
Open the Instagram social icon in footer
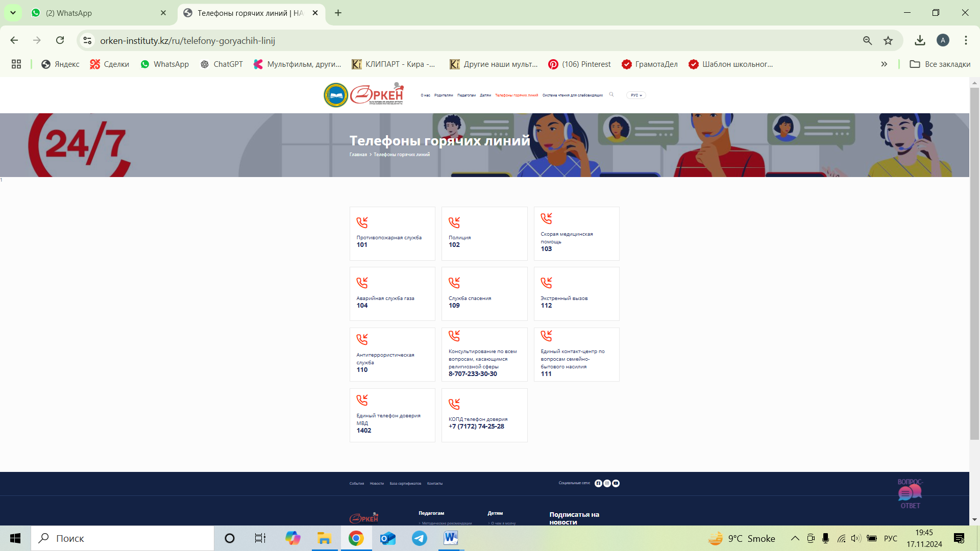(607, 483)
